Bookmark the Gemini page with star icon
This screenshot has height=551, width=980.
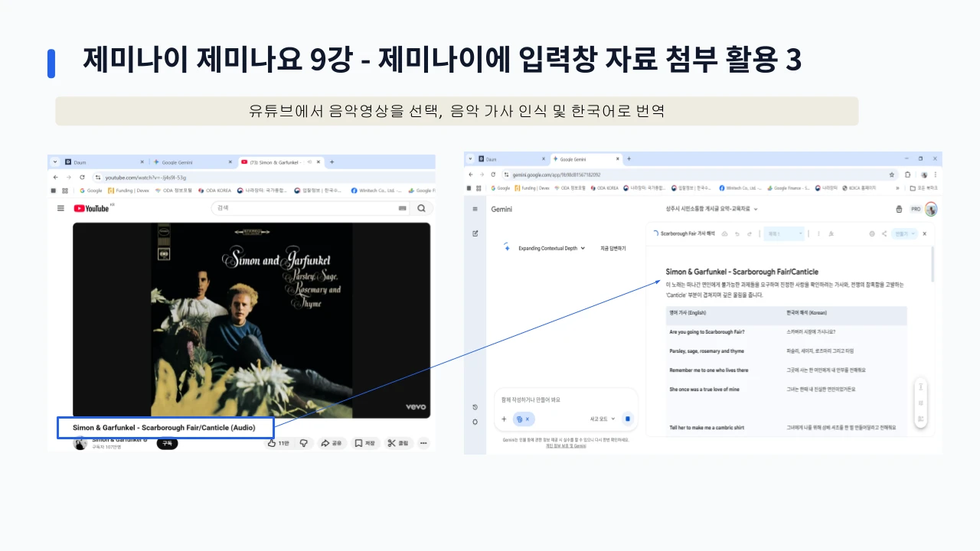892,174
